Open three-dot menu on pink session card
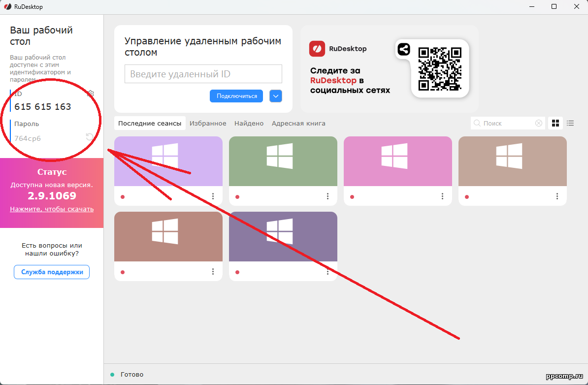The height and width of the screenshot is (385, 588). (442, 196)
